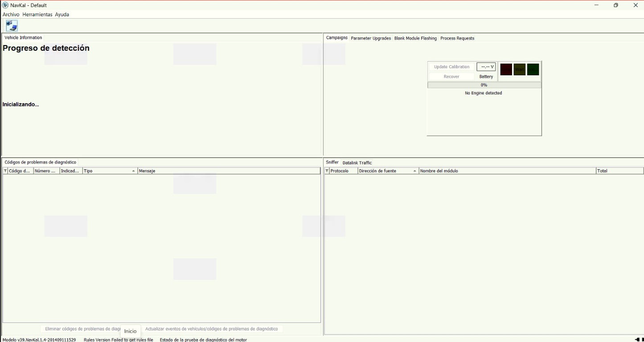644x342 pixels.
Task: Open the Herramientas menu
Action: tap(37, 14)
